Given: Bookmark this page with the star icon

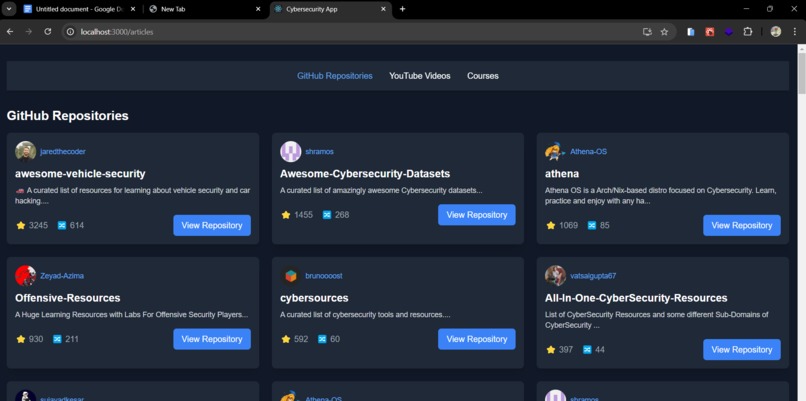Looking at the screenshot, I should (x=664, y=32).
